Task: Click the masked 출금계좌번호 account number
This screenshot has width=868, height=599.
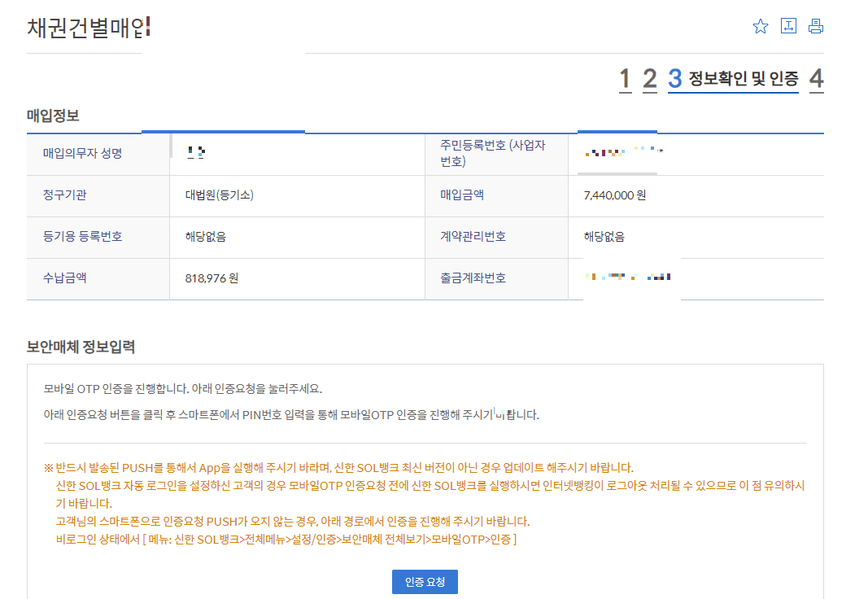Action: point(626,278)
